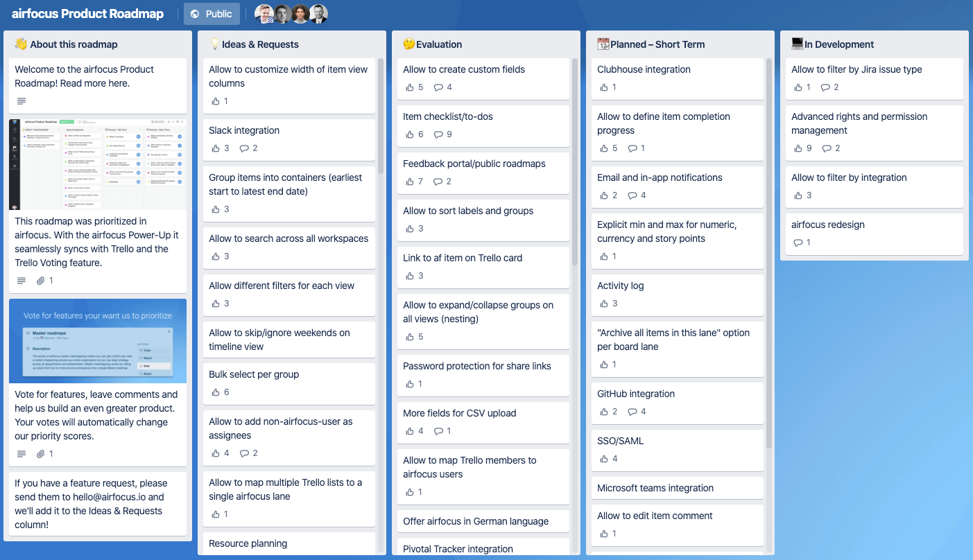Open Explicit min and max for numeric card
Viewport: 973px width, 560px height.
[677, 240]
